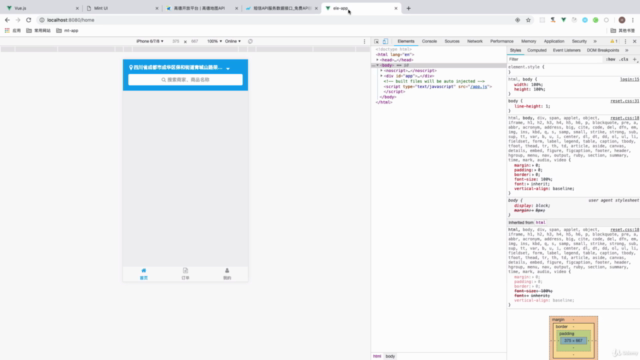Reload the localhost page
Image resolution: width=640 pixels, height=360 pixels.
(x=29, y=20)
